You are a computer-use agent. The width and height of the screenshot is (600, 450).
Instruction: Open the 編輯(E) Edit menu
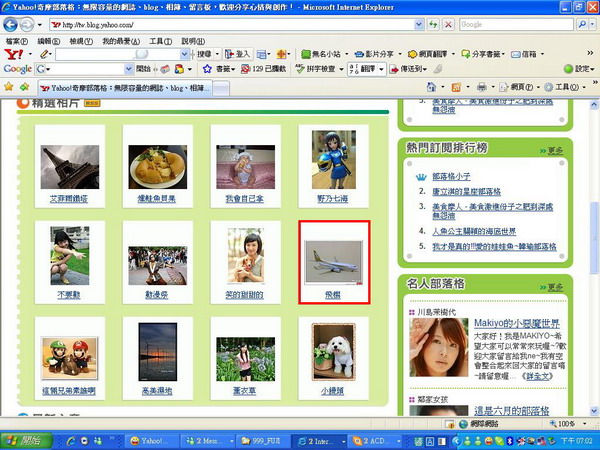49,41
